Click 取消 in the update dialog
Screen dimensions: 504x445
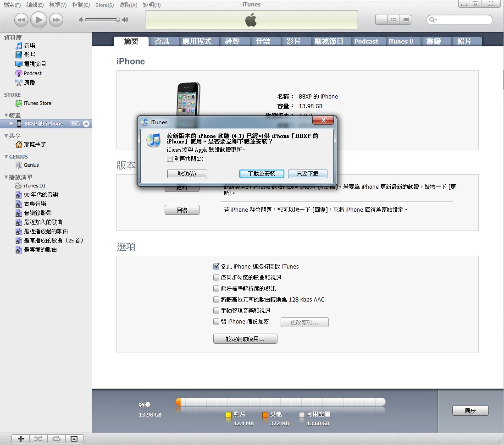tap(187, 174)
